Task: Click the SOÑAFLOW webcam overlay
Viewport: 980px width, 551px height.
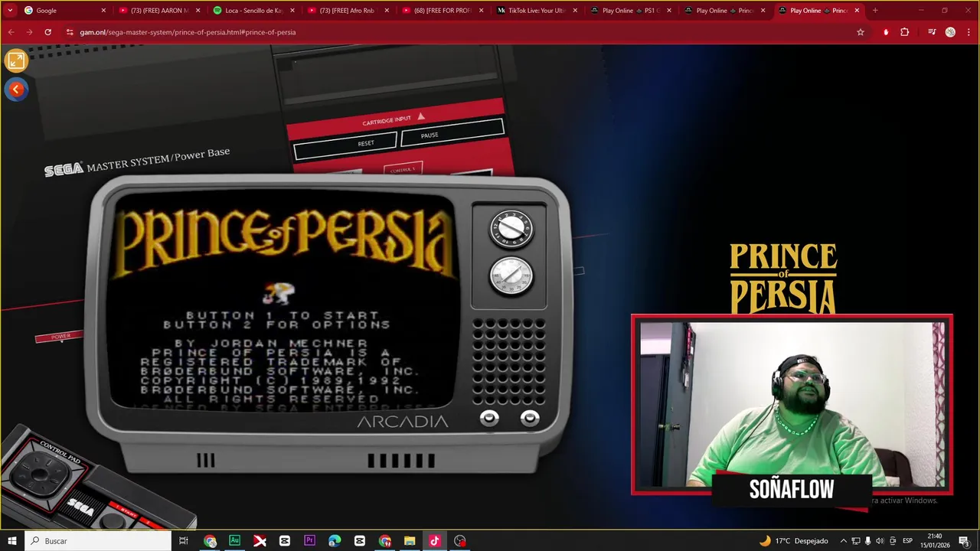Action: click(x=792, y=406)
